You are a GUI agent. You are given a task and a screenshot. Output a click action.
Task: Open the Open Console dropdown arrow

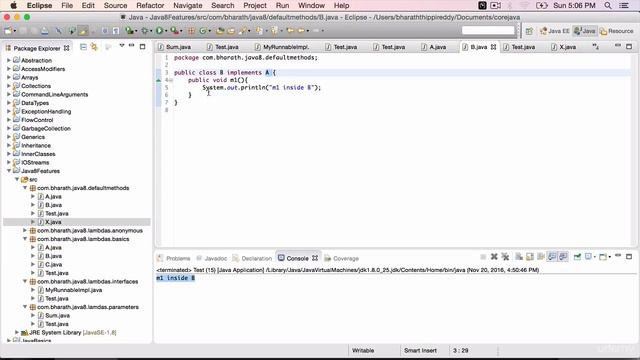pos(610,257)
